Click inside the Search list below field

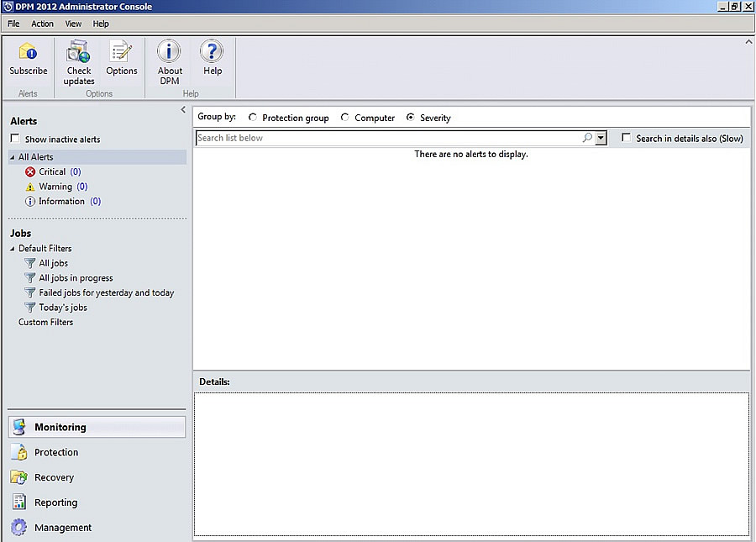pos(378,137)
